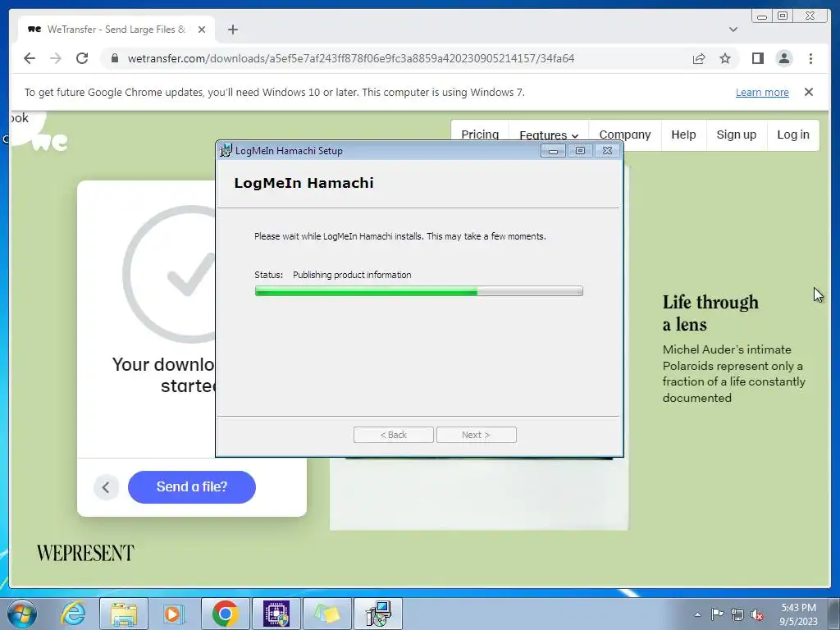Open Help menu item

click(x=683, y=135)
